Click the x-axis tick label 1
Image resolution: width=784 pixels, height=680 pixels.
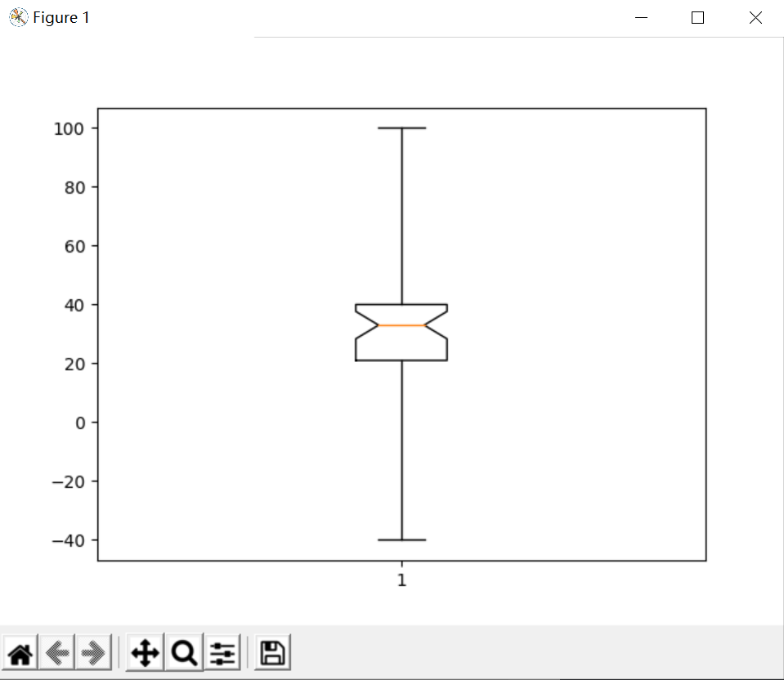tap(401, 580)
